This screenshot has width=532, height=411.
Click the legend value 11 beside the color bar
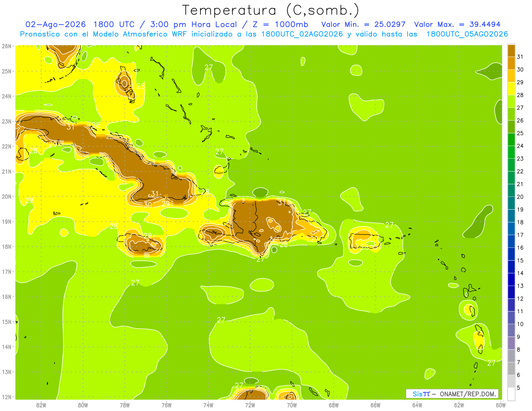520,311
